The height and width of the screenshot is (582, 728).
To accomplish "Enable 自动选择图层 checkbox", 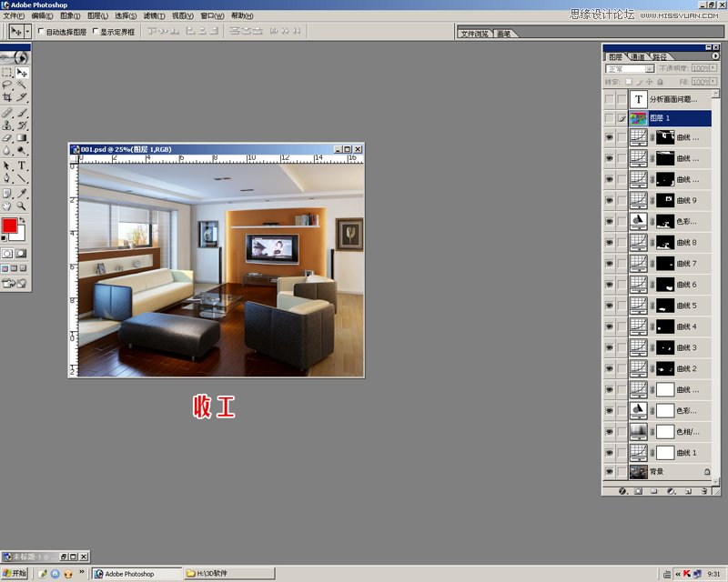I will (x=41, y=31).
